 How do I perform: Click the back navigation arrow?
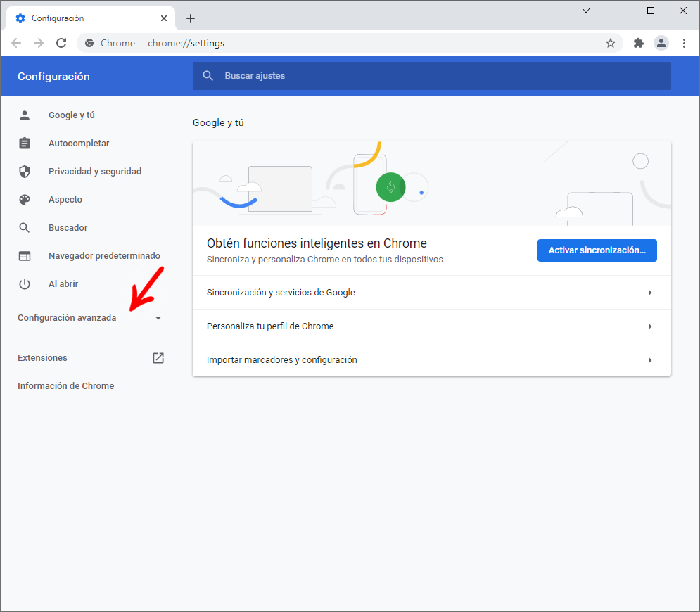[16, 43]
